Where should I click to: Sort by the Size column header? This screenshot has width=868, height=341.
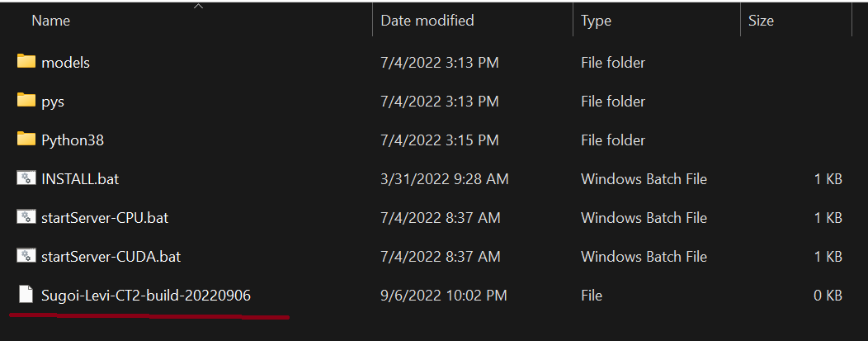tap(761, 21)
